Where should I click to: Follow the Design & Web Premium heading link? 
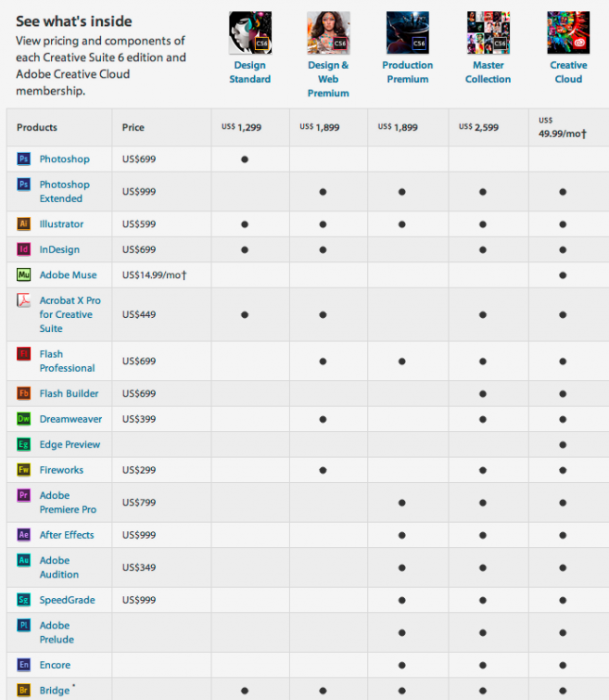(328, 79)
